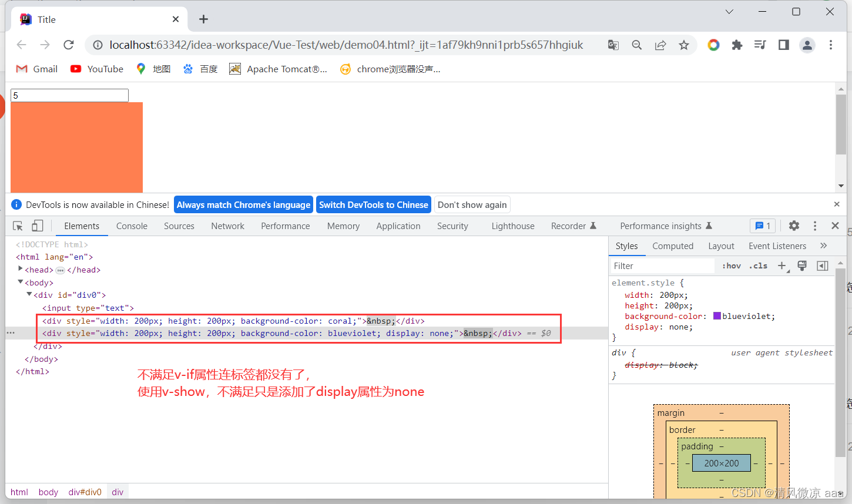Screen dimensions: 852x504
Task: Open the Computed styles tab
Action: (673, 246)
